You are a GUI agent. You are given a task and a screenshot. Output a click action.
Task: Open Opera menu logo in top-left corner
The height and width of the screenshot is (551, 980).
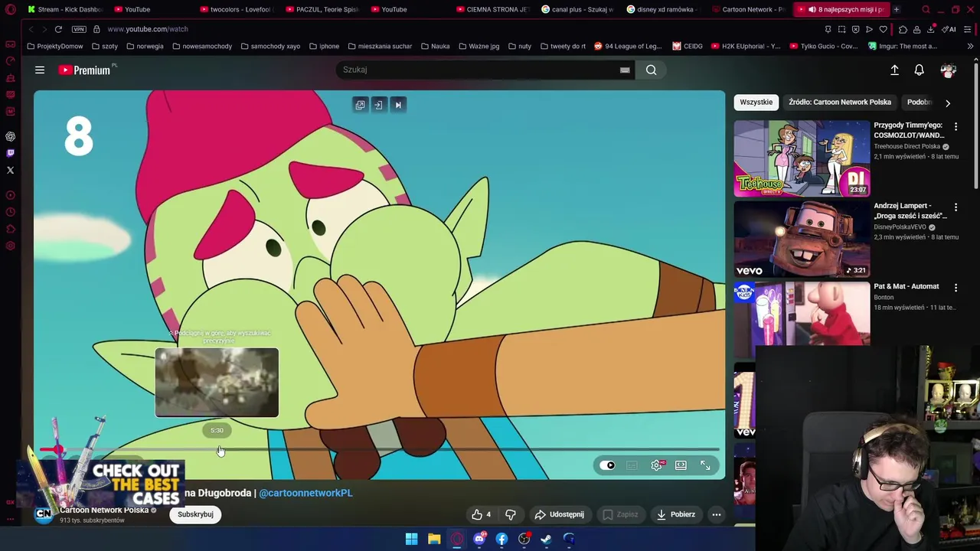11,10
